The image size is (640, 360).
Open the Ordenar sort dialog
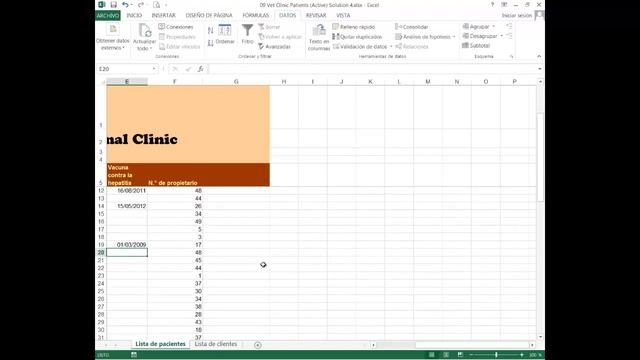click(225, 35)
